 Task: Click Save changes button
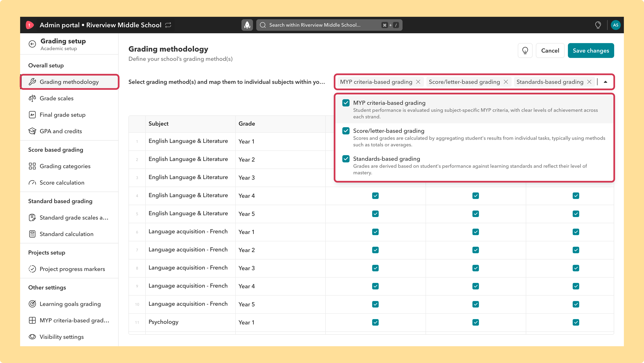coord(591,51)
